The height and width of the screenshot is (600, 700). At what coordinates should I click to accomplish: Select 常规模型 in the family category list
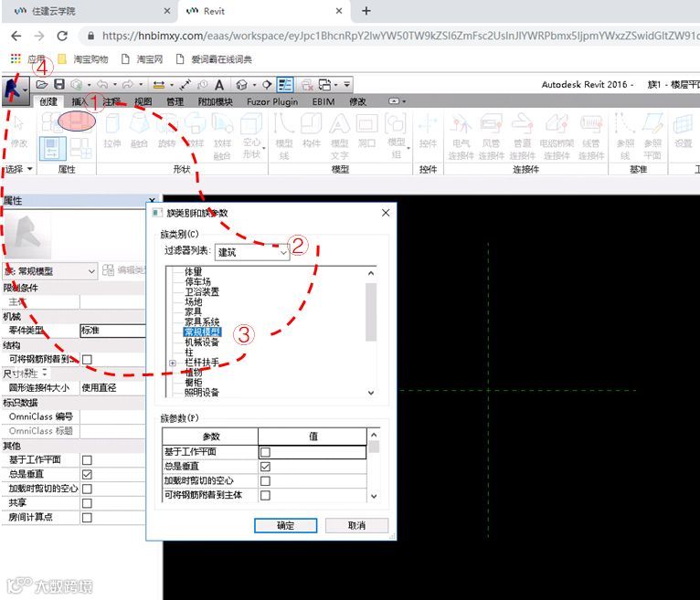pyautogui.click(x=202, y=332)
